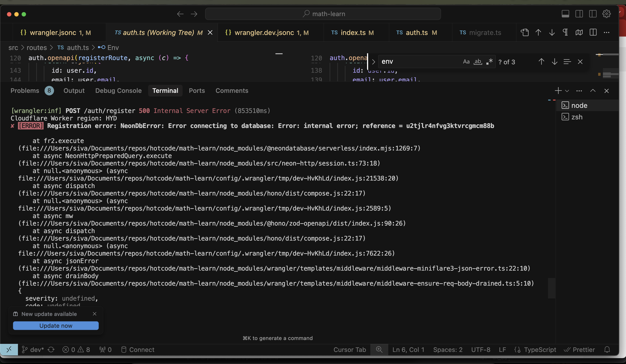The height and width of the screenshot is (364, 626).
Task: Open the Ports panel tab
Action: point(197,91)
